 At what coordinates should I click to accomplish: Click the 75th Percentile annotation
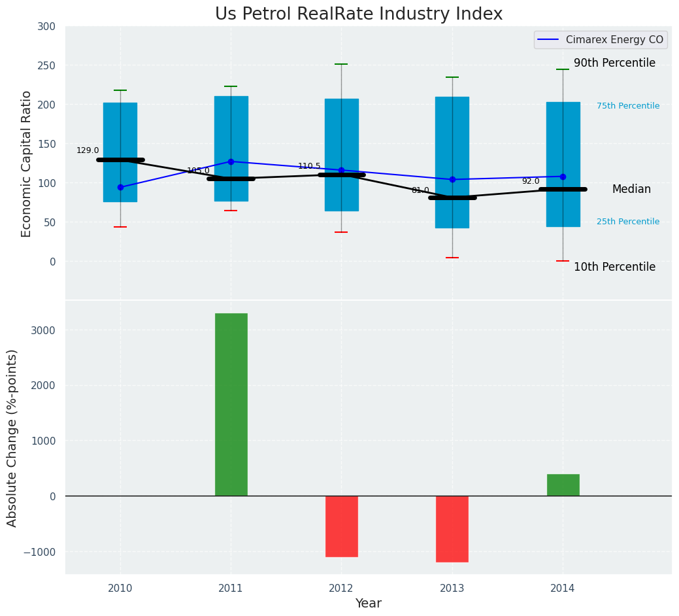click(627, 106)
